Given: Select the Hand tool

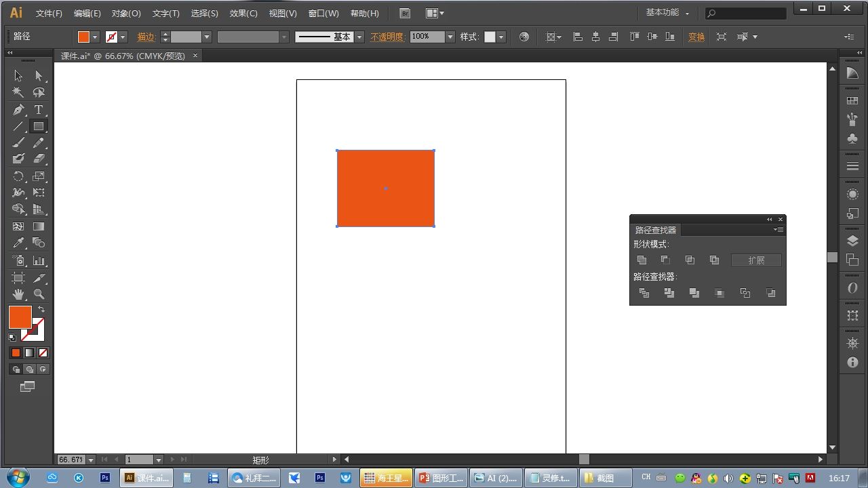Looking at the screenshot, I should pos(18,294).
